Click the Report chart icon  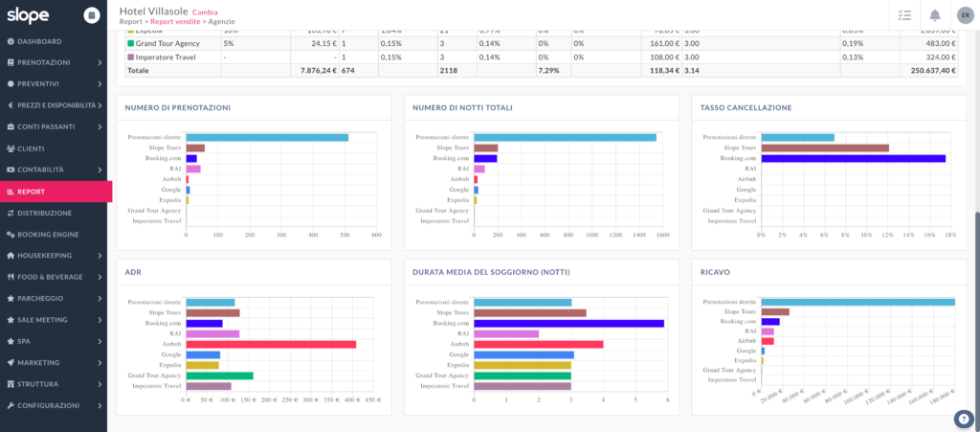tap(11, 192)
